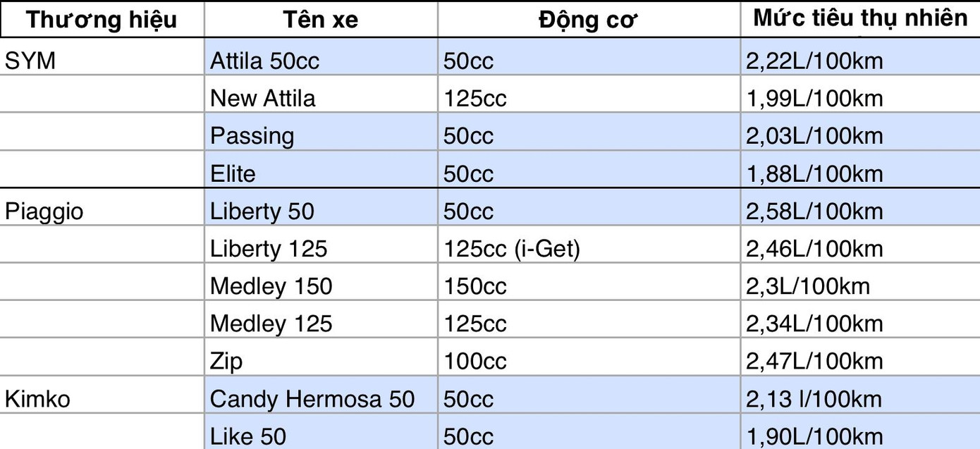Select the Kimko brand cell
The width and height of the screenshot is (980, 449).
click(38, 399)
